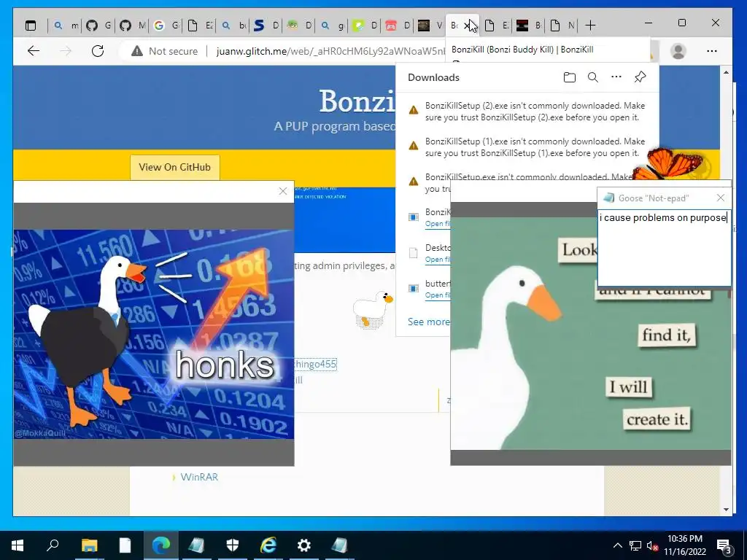Viewport: 747px width, 560px height.
Task: Click the page scrollbar down arrow
Action: click(726, 510)
